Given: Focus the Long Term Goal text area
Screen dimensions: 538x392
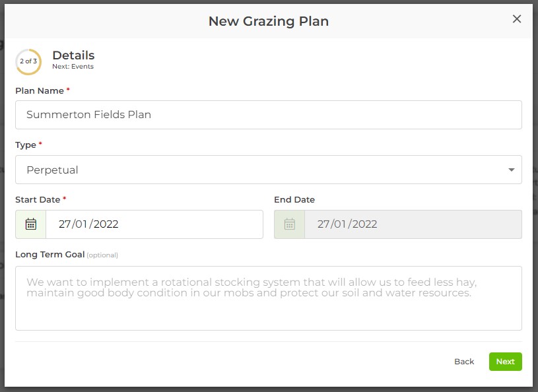Looking at the screenshot, I should tap(269, 298).
